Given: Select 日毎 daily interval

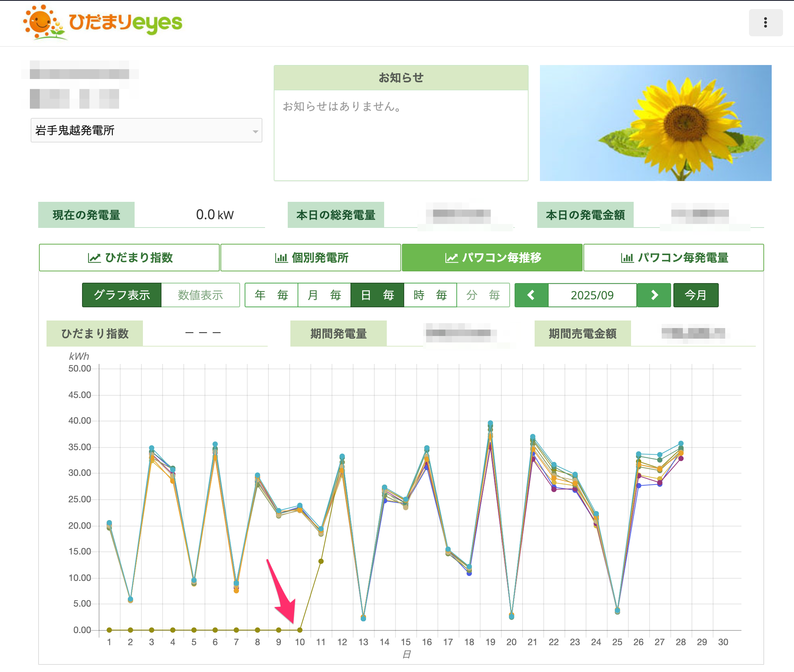Looking at the screenshot, I should (377, 295).
